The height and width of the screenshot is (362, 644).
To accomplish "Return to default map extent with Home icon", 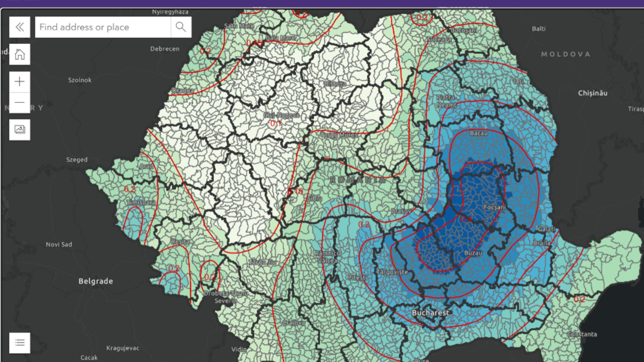I will click(x=19, y=54).
